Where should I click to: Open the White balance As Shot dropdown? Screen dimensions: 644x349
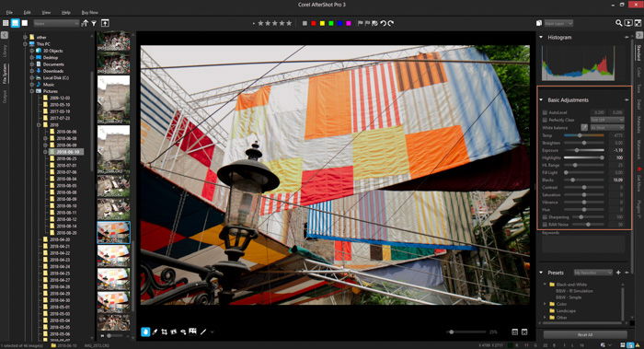tap(607, 127)
